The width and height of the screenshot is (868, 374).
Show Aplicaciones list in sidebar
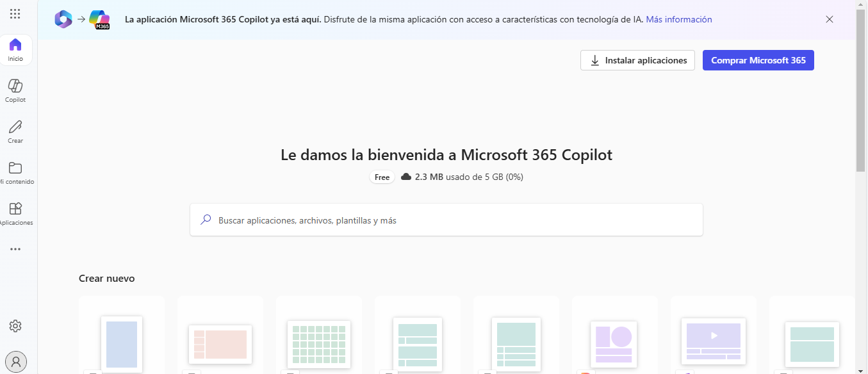coord(15,213)
